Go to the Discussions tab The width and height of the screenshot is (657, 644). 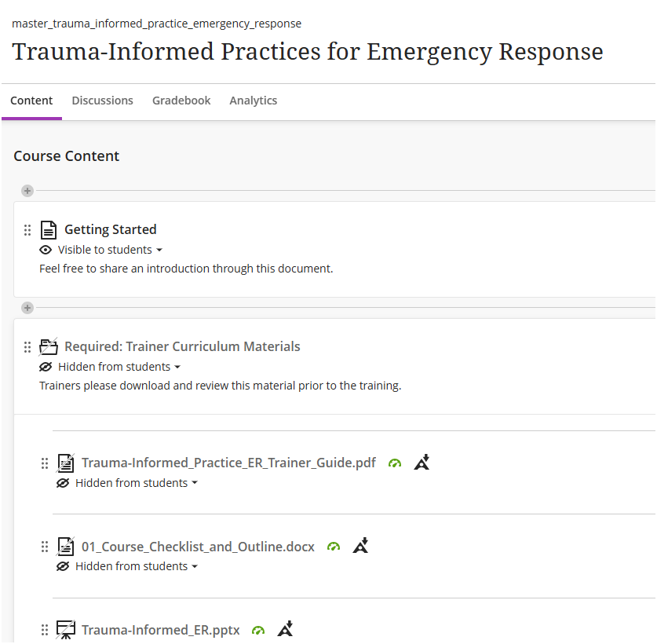click(103, 101)
